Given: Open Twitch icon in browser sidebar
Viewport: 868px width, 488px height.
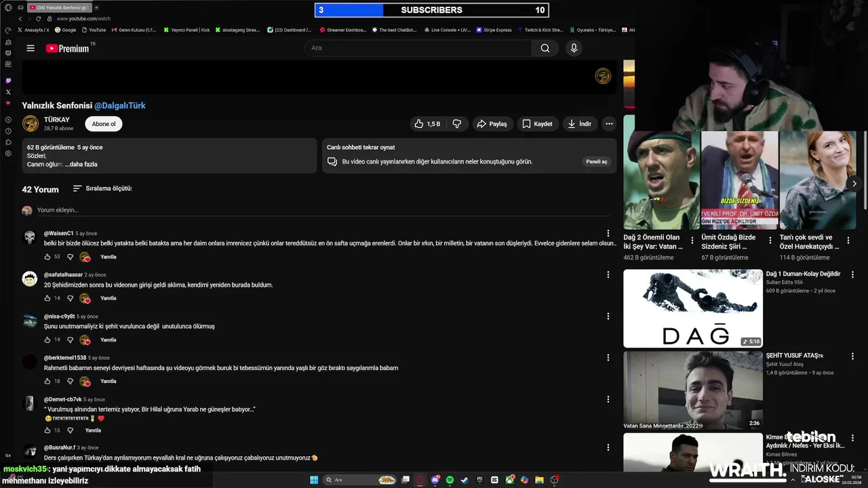Looking at the screenshot, I should coord(8,80).
